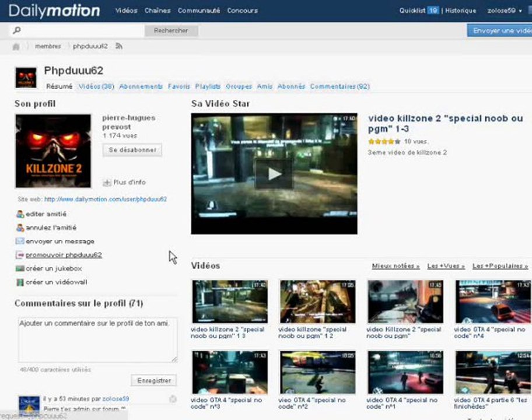Open the RSS feed icon in breadcrumb
The image size is (532, 420).
pos(119,46)
